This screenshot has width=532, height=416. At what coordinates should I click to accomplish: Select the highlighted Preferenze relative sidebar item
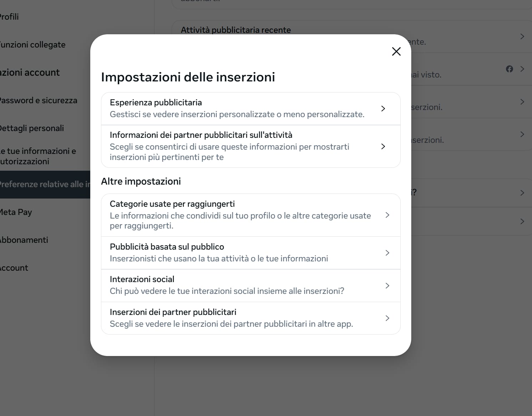[45, 185]
